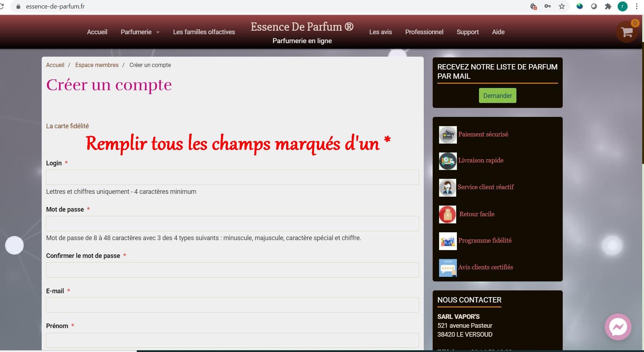Click the blocked cookies indicator icon
This screenshot has height=352, width=644.
533,6
